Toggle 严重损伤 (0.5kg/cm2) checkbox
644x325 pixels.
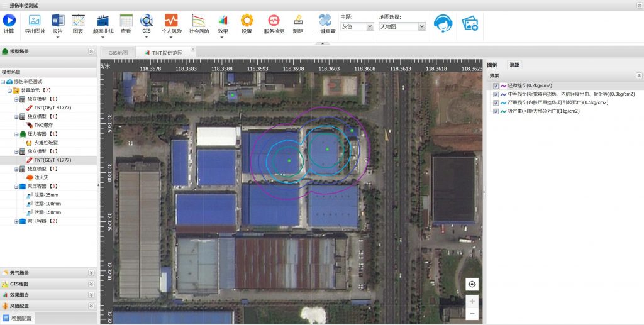pos(496,102)
